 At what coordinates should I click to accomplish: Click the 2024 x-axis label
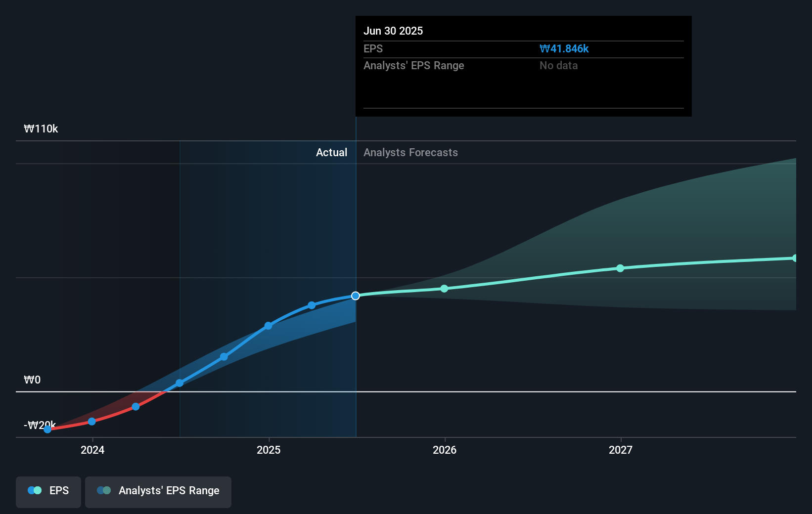[x=92, y=450]
